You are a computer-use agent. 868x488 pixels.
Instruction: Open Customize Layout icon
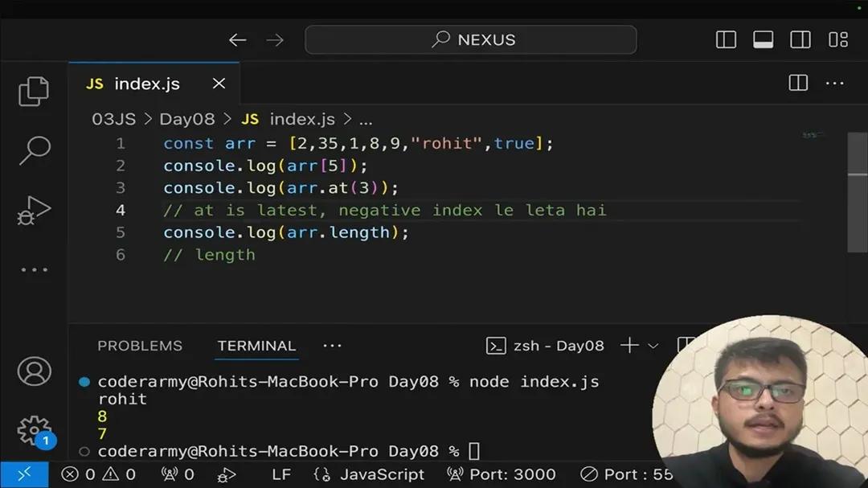point(838,39)
